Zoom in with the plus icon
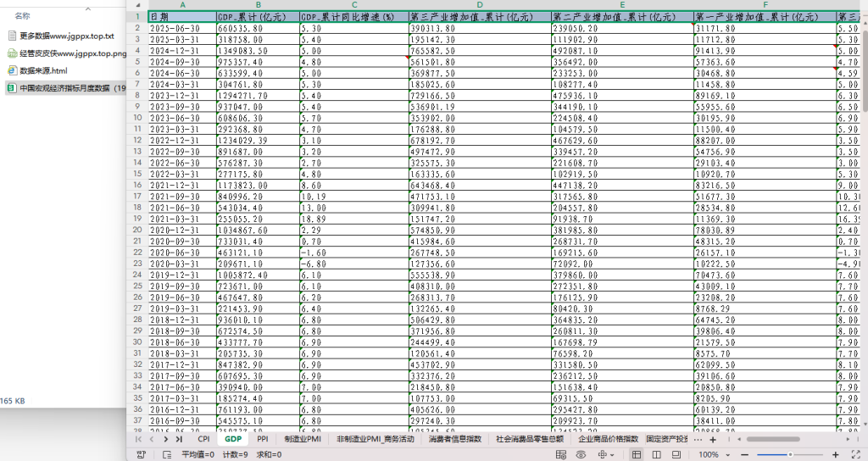 click(x=835, y=454)
